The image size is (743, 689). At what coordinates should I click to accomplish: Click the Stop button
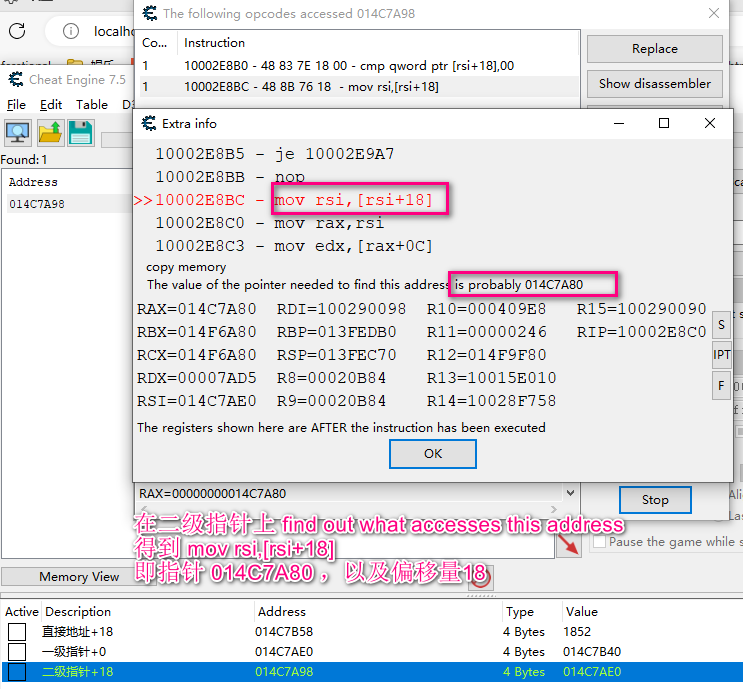(655, 500)
